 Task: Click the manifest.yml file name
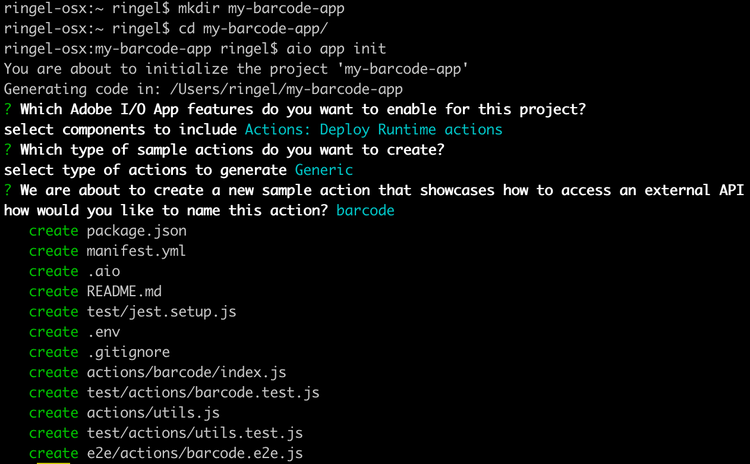pyautogui.click(x=136, y=251)
